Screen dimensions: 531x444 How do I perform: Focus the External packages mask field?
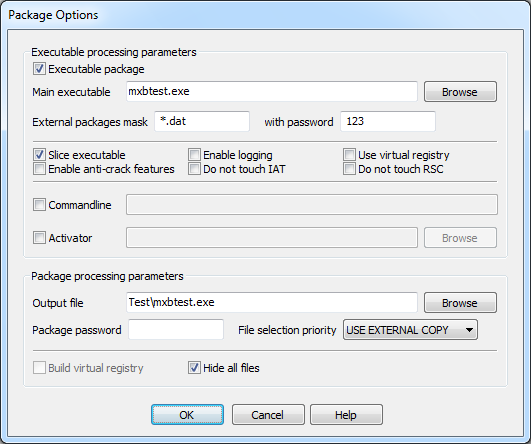[x=202, y=121]
